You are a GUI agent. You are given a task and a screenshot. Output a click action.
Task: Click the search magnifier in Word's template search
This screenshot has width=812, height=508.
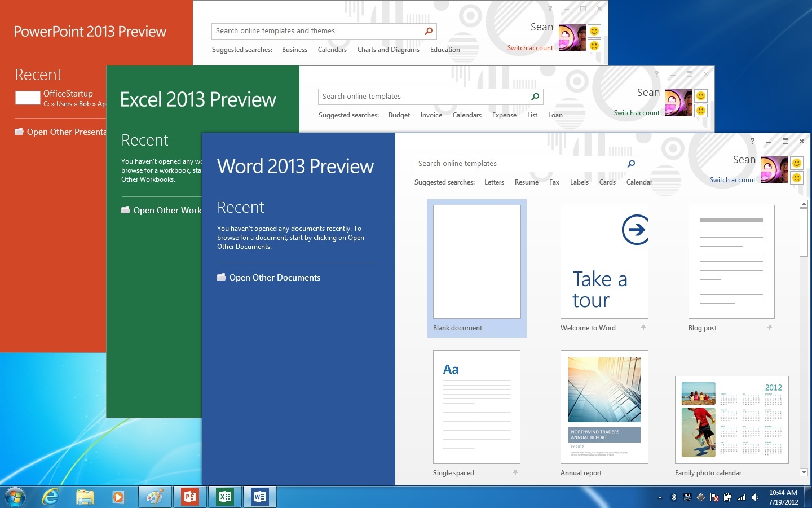point(630,164)
